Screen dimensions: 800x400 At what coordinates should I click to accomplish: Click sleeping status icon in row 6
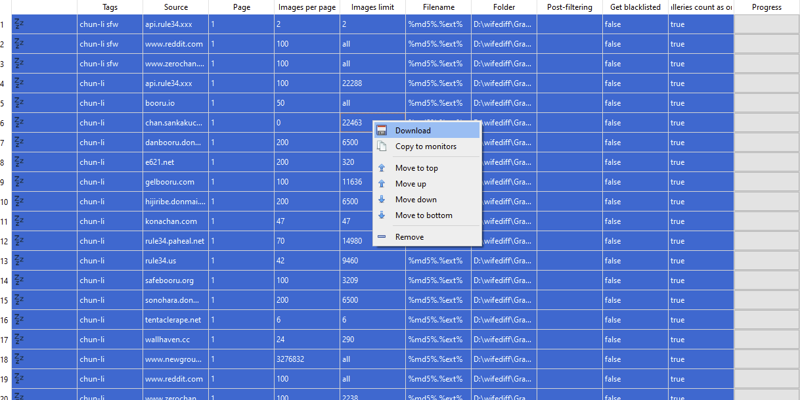pos(19,122)
